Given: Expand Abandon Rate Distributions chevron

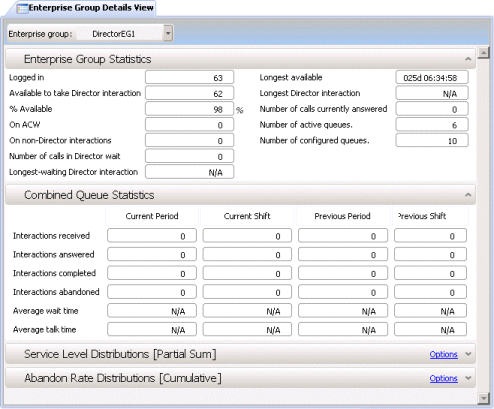Looking at the screenshot, I should [468, 378].
